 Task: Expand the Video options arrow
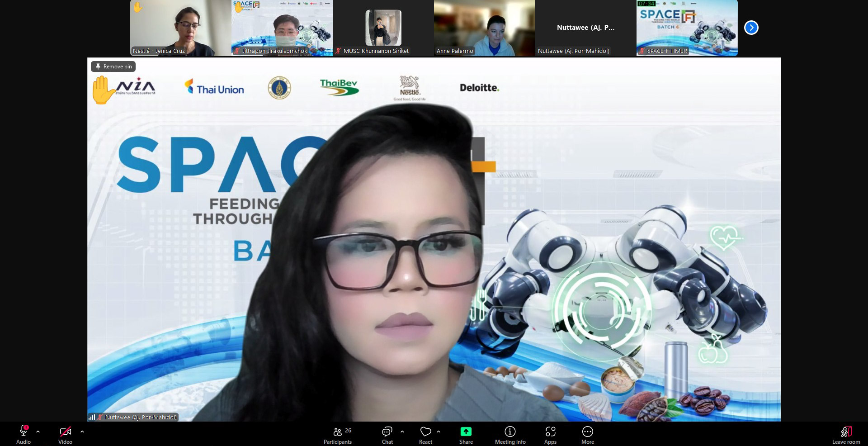82,432
